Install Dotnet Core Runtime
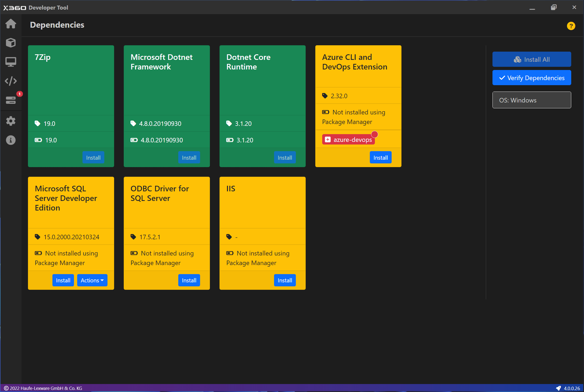Screen dimensions: 584x392 (x=285, y=158)
